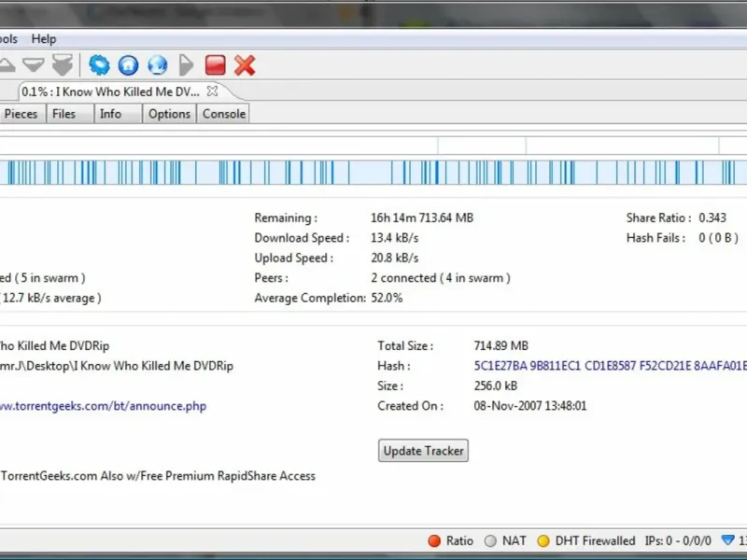Click the hash value 5C1E27BA link
747x560 pixels.
(x=610, y=366)
